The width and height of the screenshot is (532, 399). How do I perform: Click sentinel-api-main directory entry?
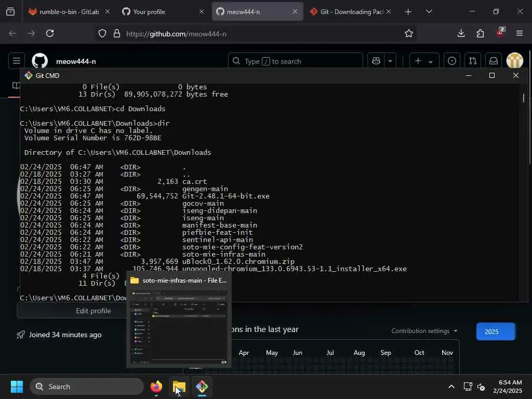218,240
